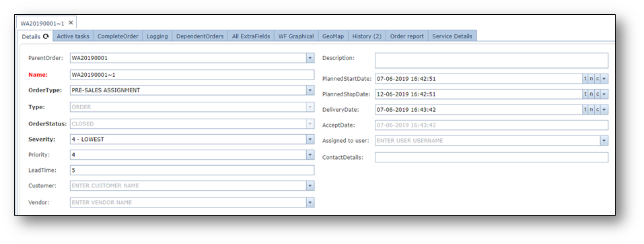The width and height of the screenshot is (644, 244).
Task: Open the All ExtraFields tab
Action: 251,36
